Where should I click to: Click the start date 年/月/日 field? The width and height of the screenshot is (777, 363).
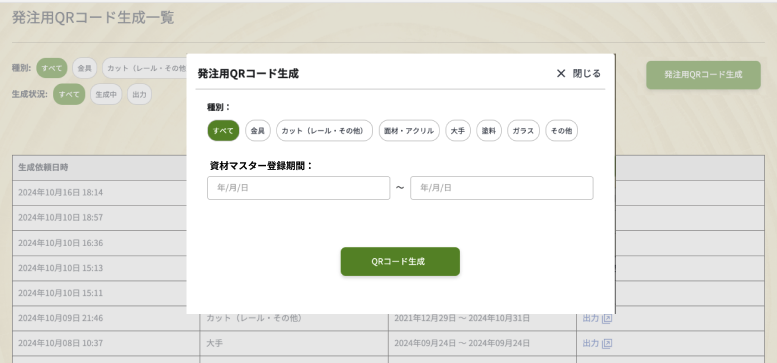tap(298, 188)
